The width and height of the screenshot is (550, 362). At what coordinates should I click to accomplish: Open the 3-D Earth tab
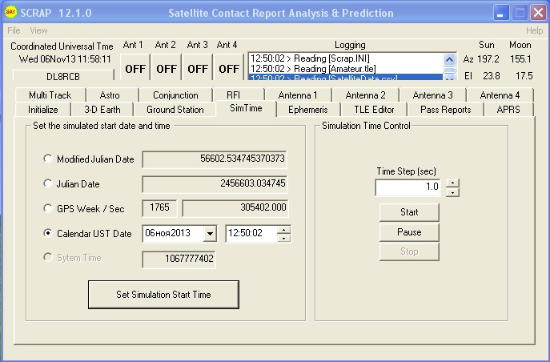tap(102, 109)
